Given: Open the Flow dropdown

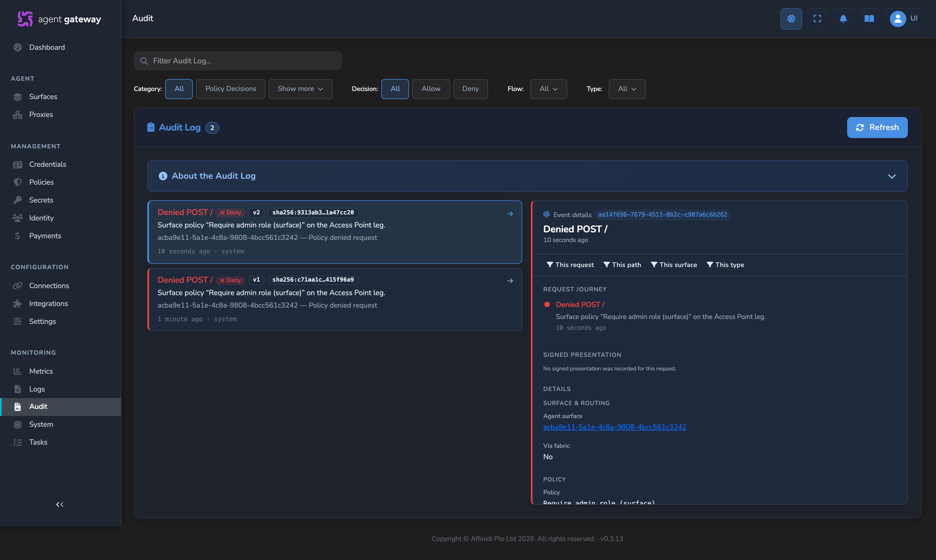Looking at the screenshot, I should click(548, 89).
